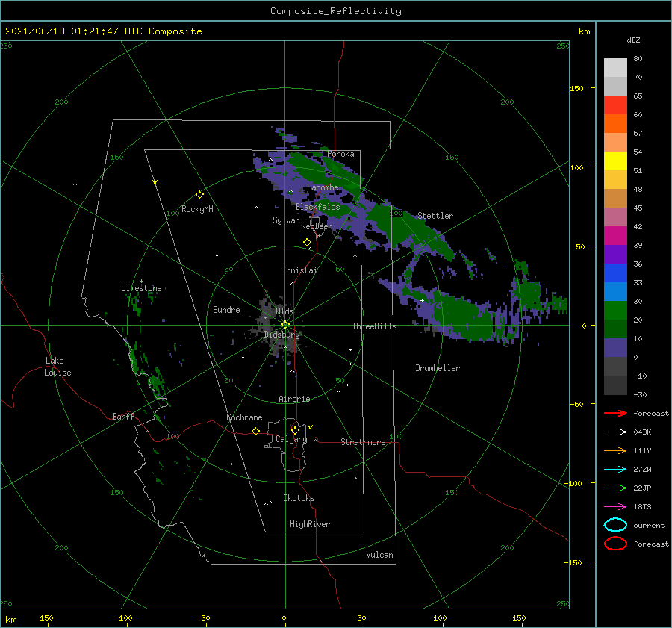Click the current legend text

click(649, 526)
